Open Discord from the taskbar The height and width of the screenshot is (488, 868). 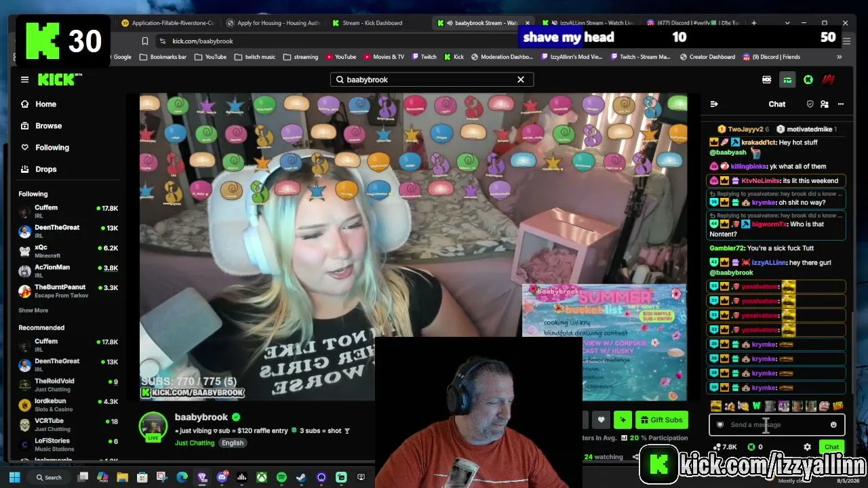[x=222, y=477]
